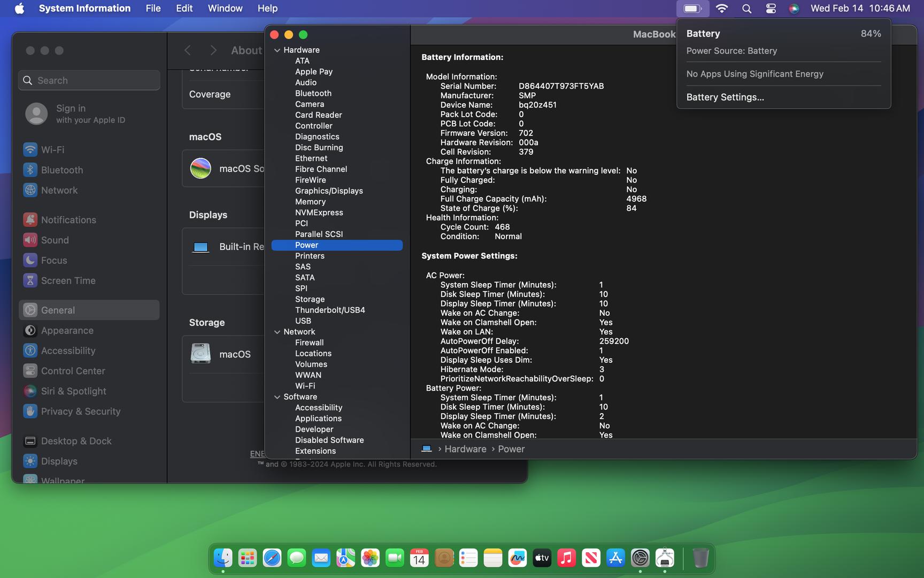Screen dimensions: 924x578
Task: Open Freeform app in Dock
Action: [518, 558]
